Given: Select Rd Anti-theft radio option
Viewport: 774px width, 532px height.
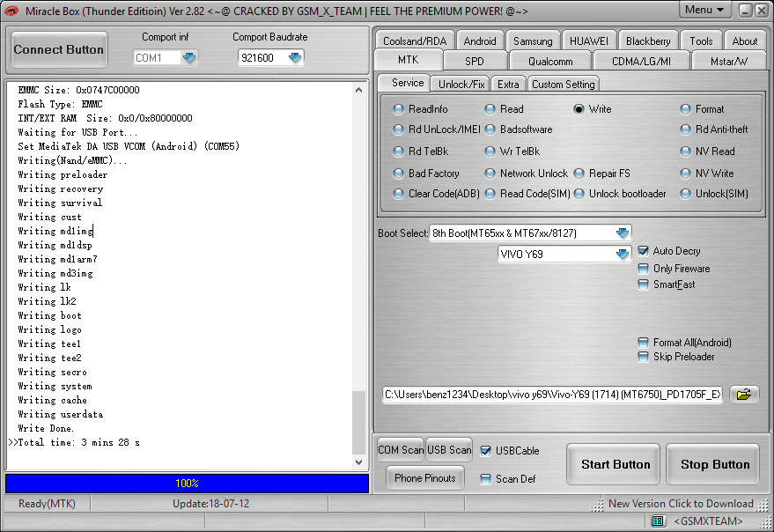Looking at the screenshot, I should point(685,129).
